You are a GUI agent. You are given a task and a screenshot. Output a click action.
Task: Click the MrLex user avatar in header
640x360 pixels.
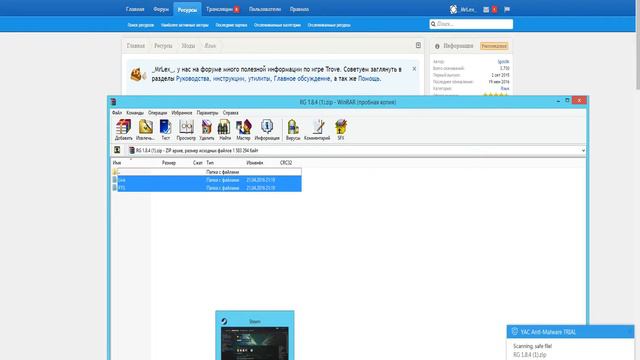tap(453, 9)
